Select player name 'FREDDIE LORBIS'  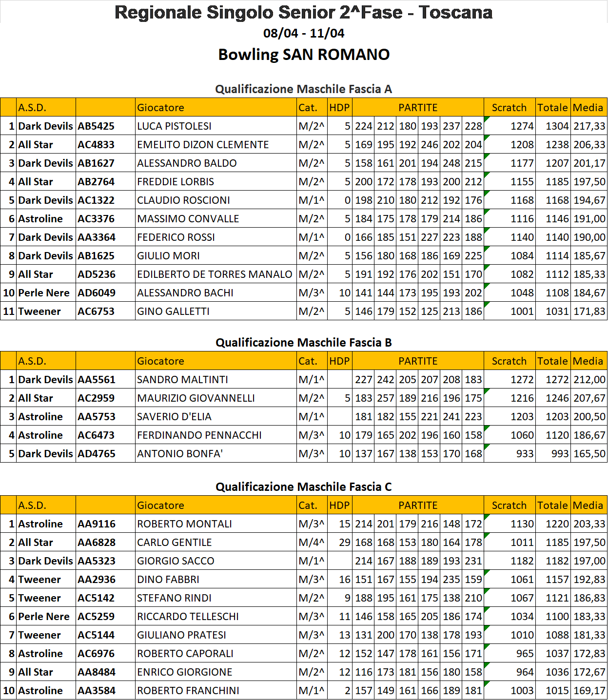(176, 182)
